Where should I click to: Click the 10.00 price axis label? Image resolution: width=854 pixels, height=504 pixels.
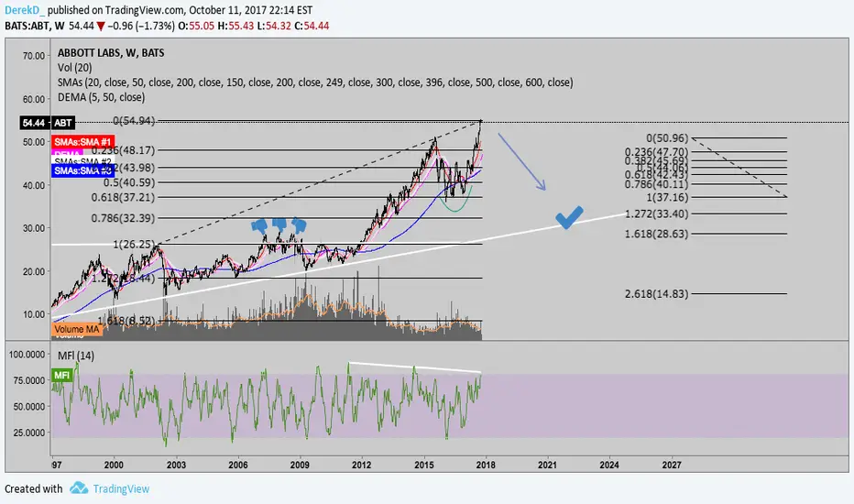coord(34,314)
